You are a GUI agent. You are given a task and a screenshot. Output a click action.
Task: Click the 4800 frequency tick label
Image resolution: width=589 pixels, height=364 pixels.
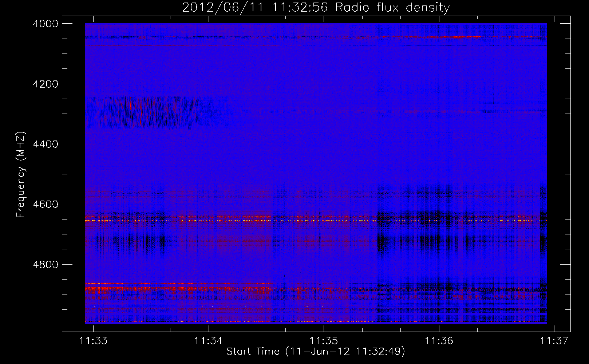pyautogui.click(x=46, y=264)
